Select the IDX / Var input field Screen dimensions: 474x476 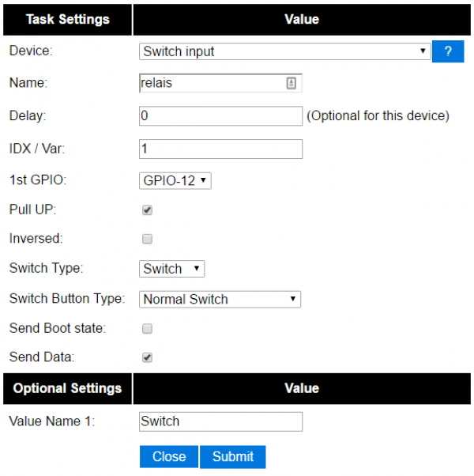(x=220, y=149)
